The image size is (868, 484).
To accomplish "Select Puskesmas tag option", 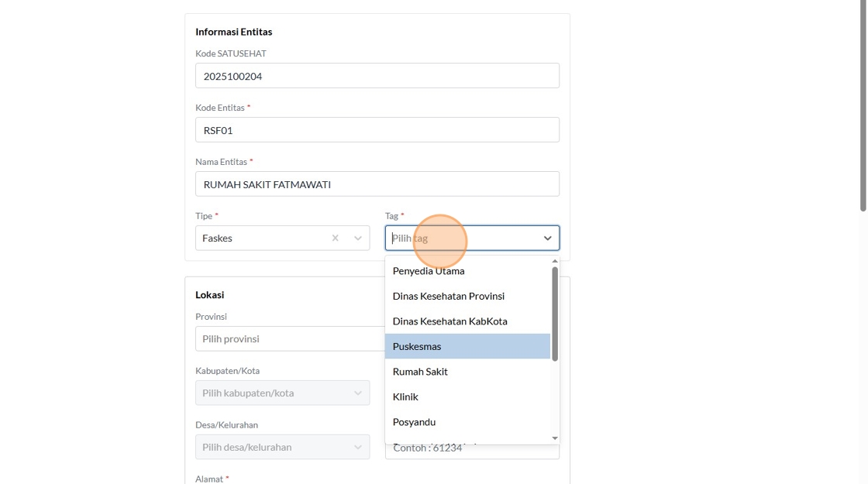I will pyautogui.click(x=417, y=346).
